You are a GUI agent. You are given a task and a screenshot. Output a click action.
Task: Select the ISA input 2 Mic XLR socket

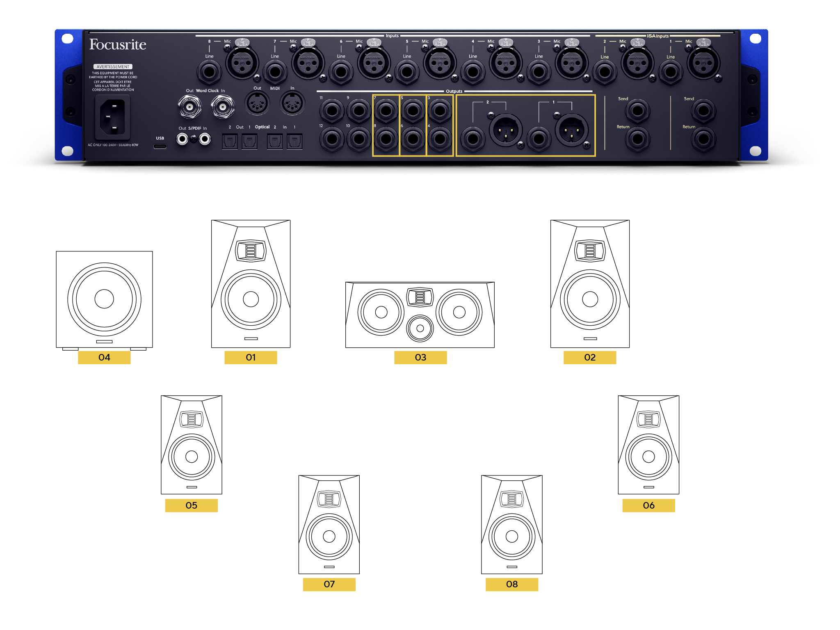click(637, 63)
